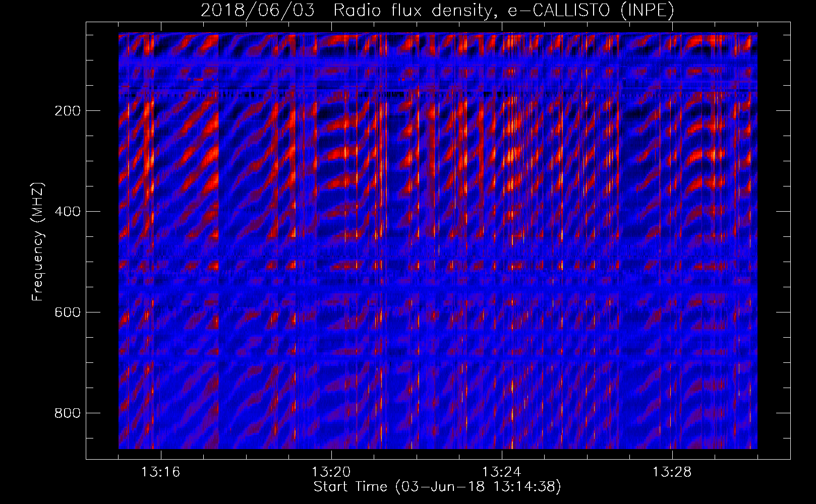
Task: Click the frequency tick label '400'
Action: pyautogui.click(x=68, y=212)
